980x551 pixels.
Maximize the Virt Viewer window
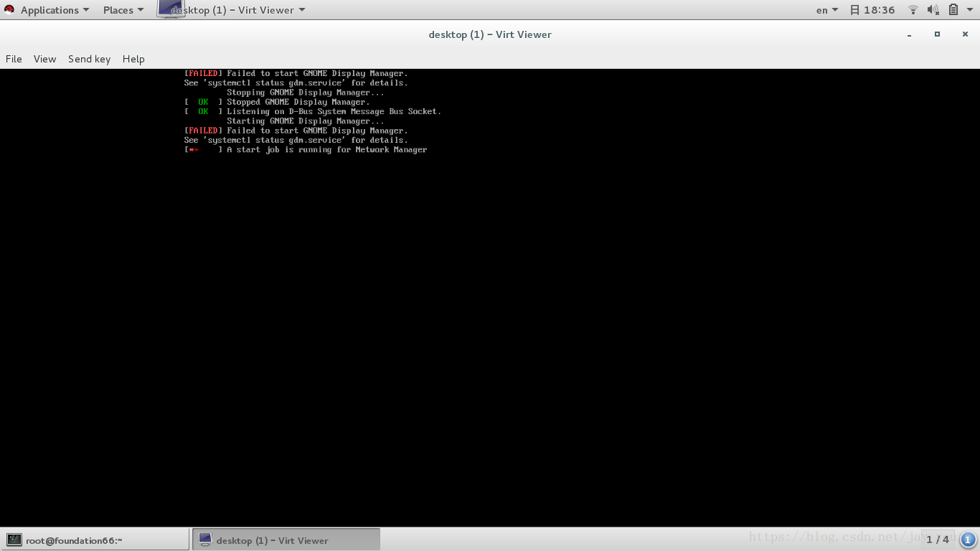coord(937,34)
